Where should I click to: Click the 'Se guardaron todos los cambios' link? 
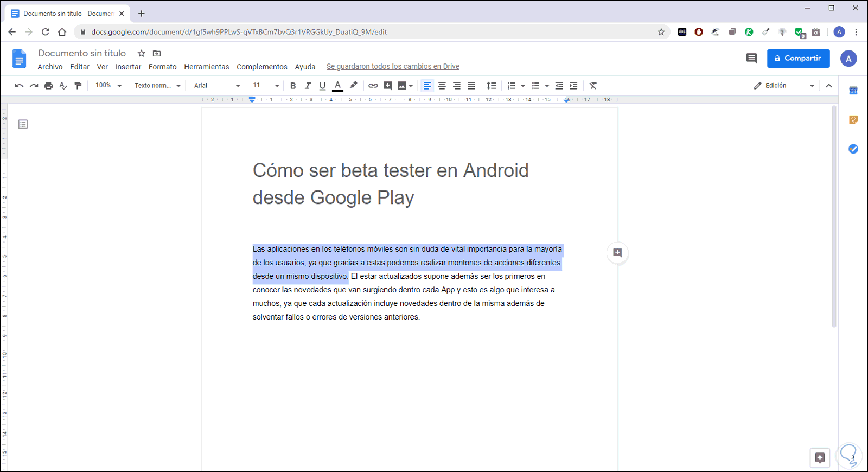(393, 67)
